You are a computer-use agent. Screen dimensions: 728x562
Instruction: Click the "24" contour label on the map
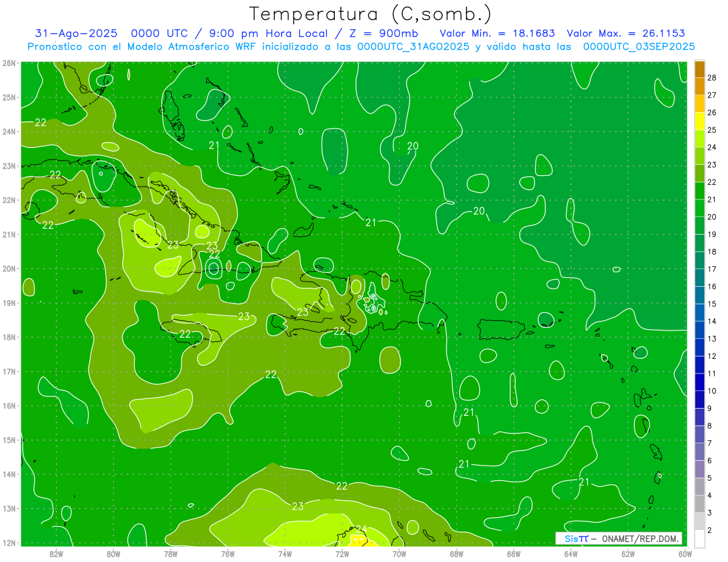[362, 529]
